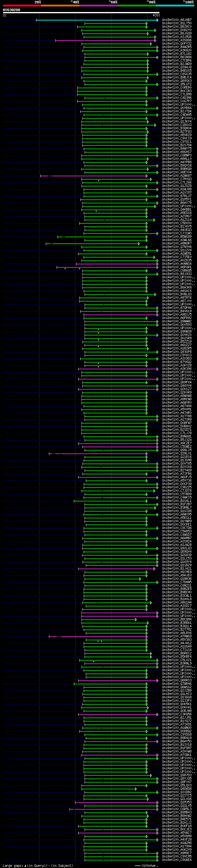Click the magenta alignment bar of UniRef100_A2W687
197x868 pixels.
pyautogui.click(x=94, y=176)
